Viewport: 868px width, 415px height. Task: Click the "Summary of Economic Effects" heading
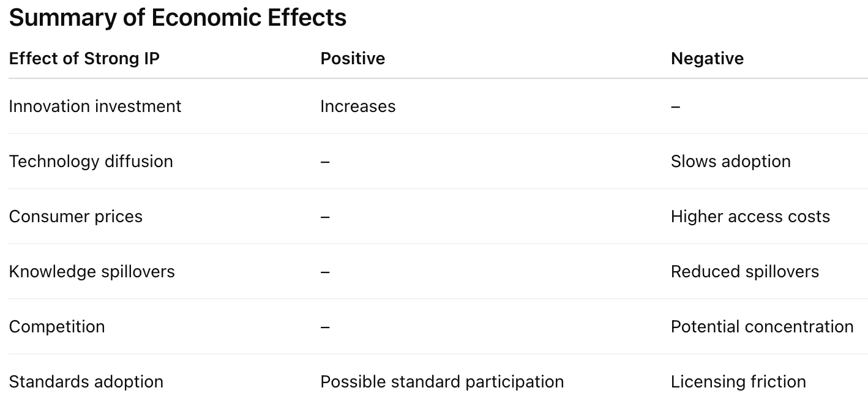click(178, 18)
